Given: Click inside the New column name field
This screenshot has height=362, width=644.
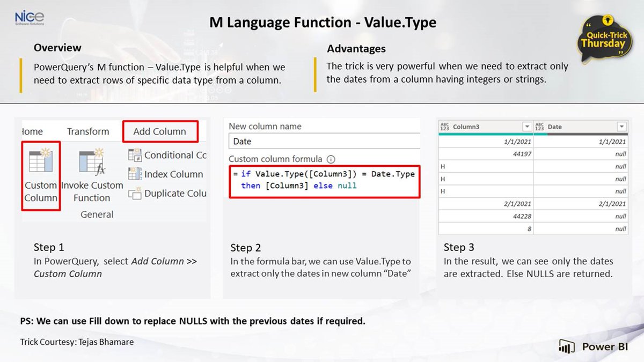Looking at the screenshot, I should tap(324, 141).
